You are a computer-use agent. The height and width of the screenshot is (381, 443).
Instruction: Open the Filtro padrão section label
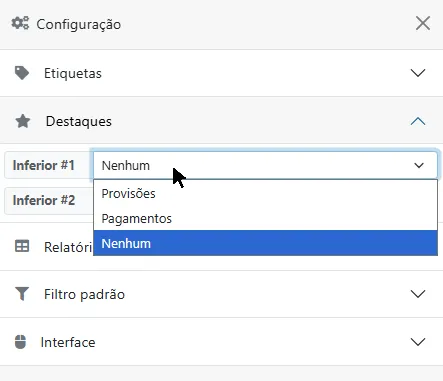click(x=84, y=294)
